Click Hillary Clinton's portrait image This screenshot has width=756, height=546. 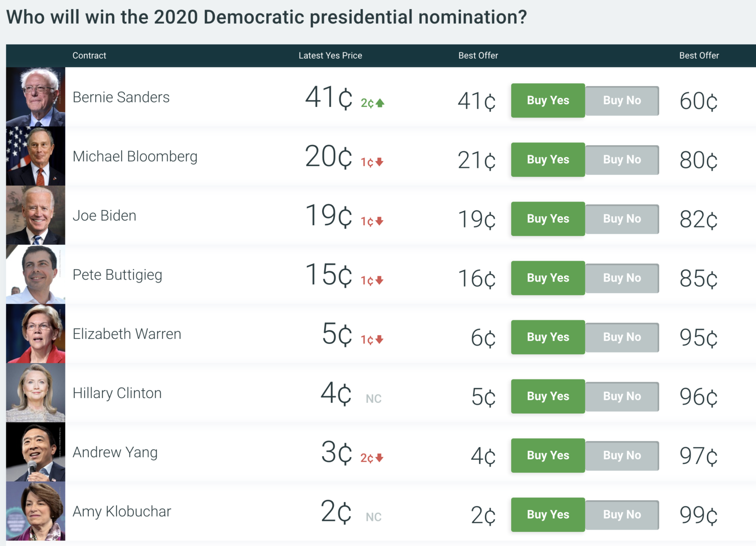(x=36, y=393)
